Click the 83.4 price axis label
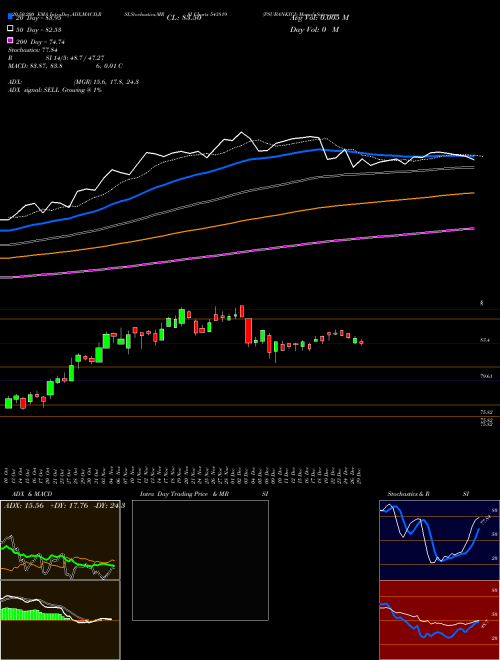500x660 pixels. tap(485, 340)
